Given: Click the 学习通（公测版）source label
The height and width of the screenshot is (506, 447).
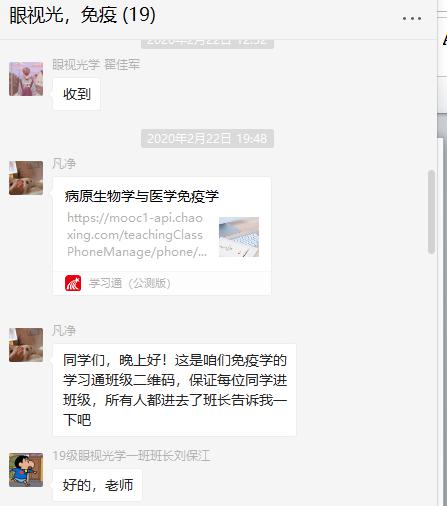Looking at the screenshot, I should coord(130,283).
